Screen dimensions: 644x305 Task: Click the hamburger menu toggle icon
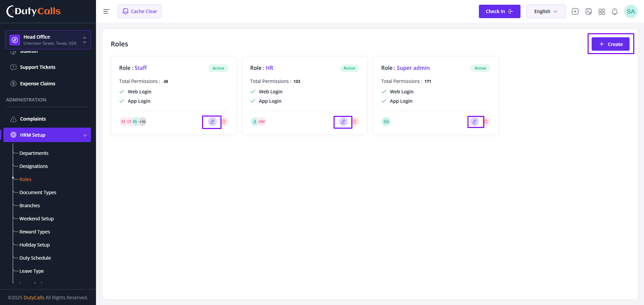coord(106,11)
